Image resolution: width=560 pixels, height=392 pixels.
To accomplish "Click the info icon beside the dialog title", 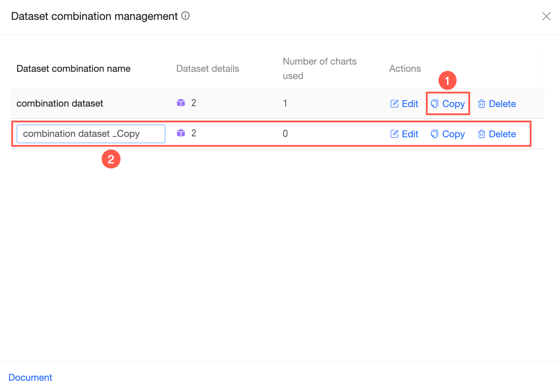I will tap(185, 16).
